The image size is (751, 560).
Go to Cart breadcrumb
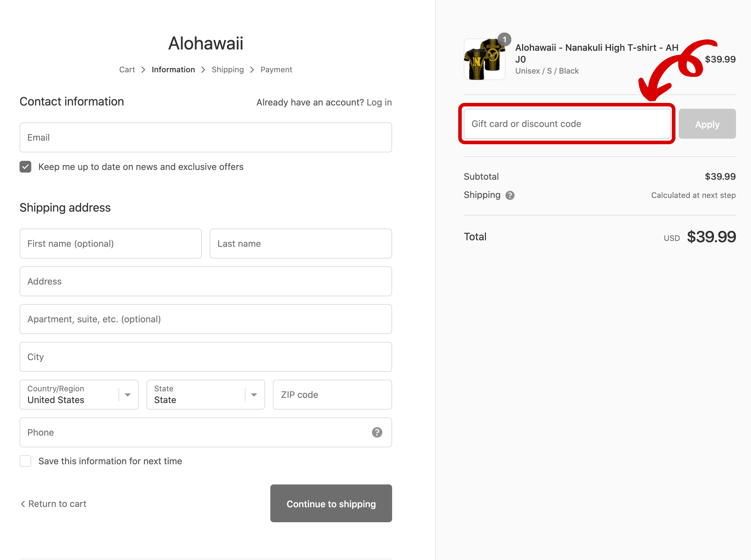[127, 69]
